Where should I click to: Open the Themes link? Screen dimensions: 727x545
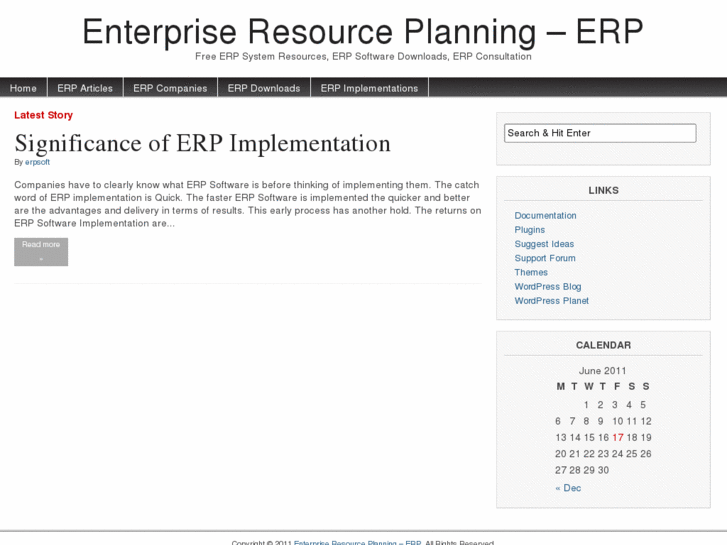pyautogui.click(x=531, y=272)
